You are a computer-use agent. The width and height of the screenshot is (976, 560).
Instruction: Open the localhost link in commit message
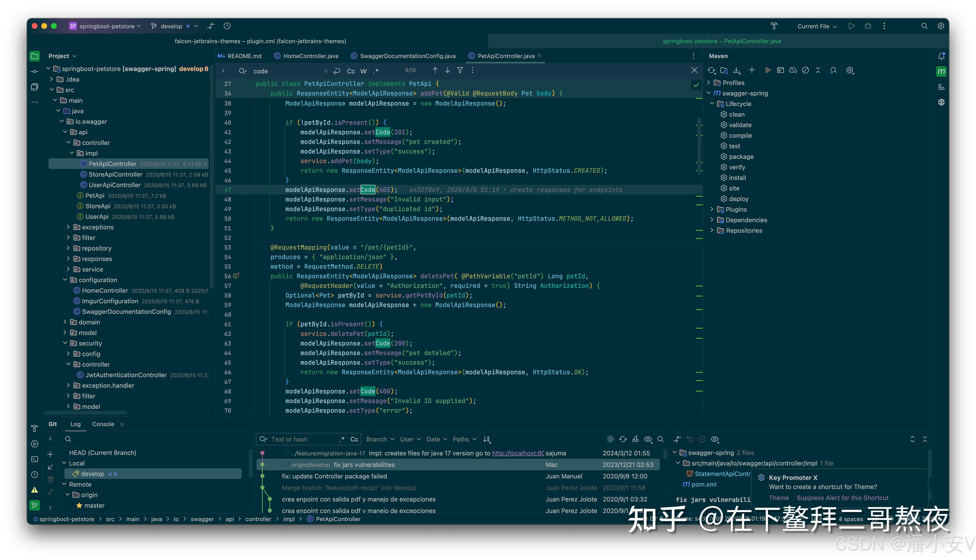tap(518, 453)
